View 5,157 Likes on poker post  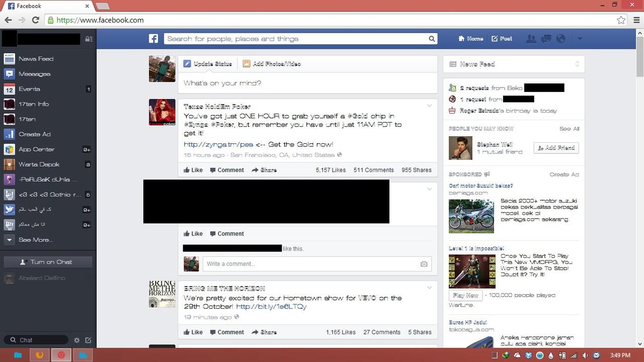[331, 170]
